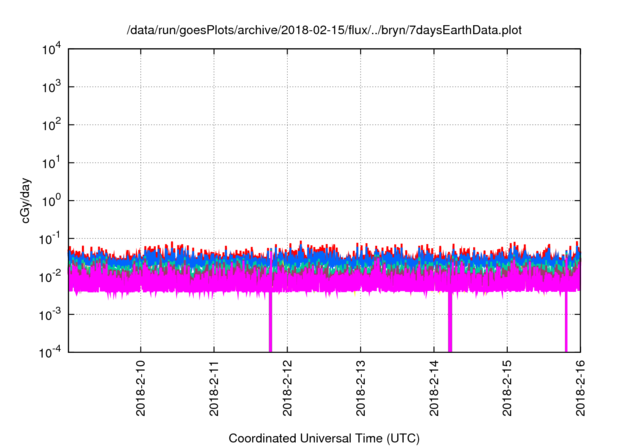Image resolution: width=640 pixels, height=448 pixels.
Task: Click the 2018-2-12 date label
Action: (287, 388)
